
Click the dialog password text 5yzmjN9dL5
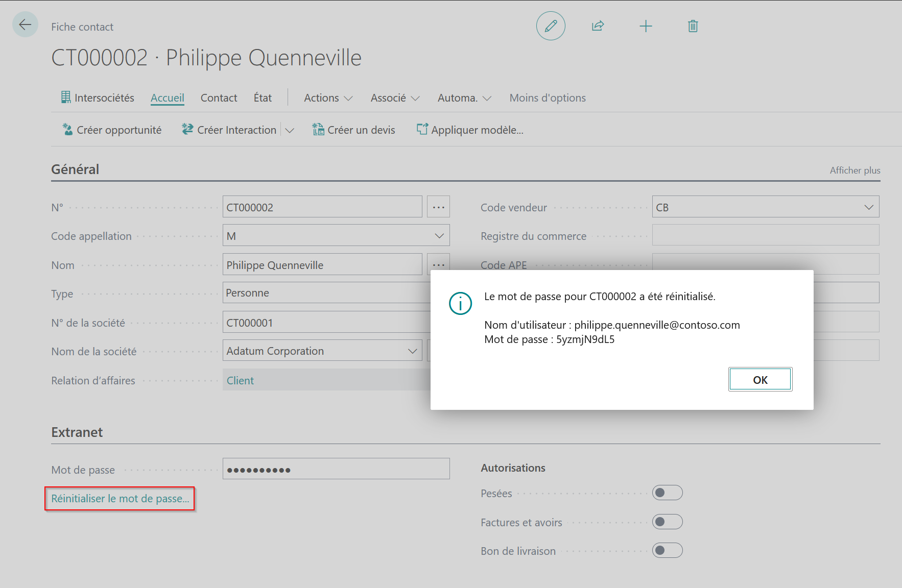tap(585, 339)
